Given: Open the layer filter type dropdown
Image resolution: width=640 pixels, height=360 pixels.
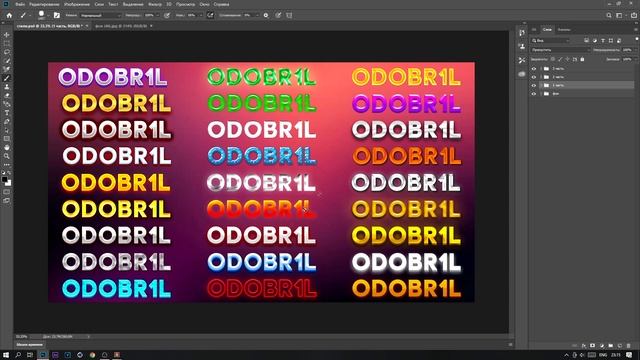Looking at the screenshot, I should 550,40.
